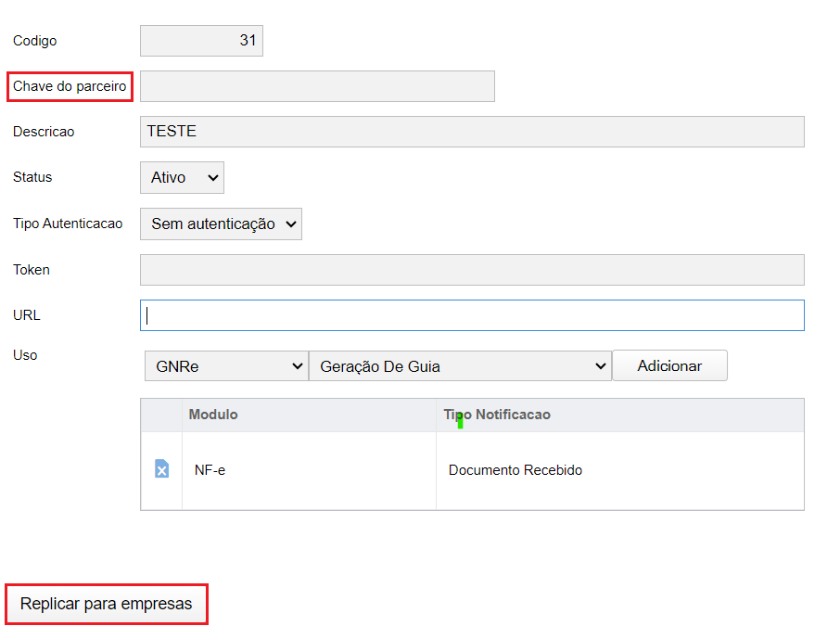Click the Documento Recebido cell
Viewport: 840px width, 639px height.
515,470
